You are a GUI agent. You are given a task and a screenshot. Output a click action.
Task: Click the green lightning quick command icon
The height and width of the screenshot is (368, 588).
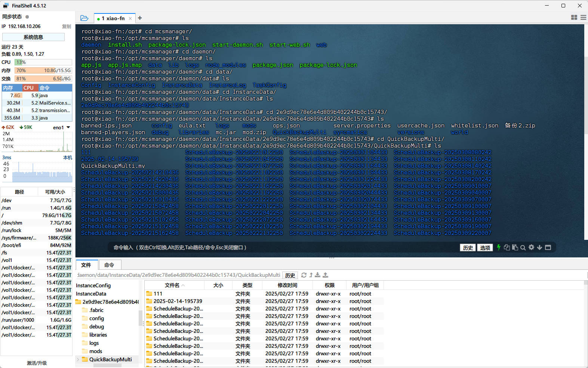pyautogui.click(x=498, y=247)
